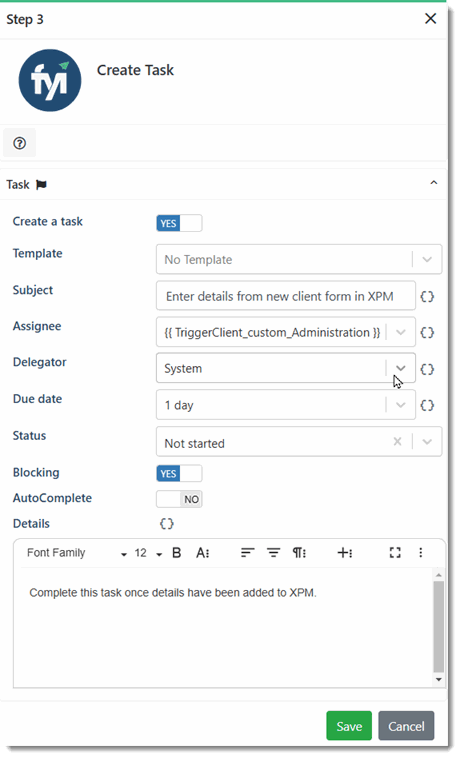Turn off the Blocking switch
The height and width of the screenshot is (758, 460).
coord(179,474)
